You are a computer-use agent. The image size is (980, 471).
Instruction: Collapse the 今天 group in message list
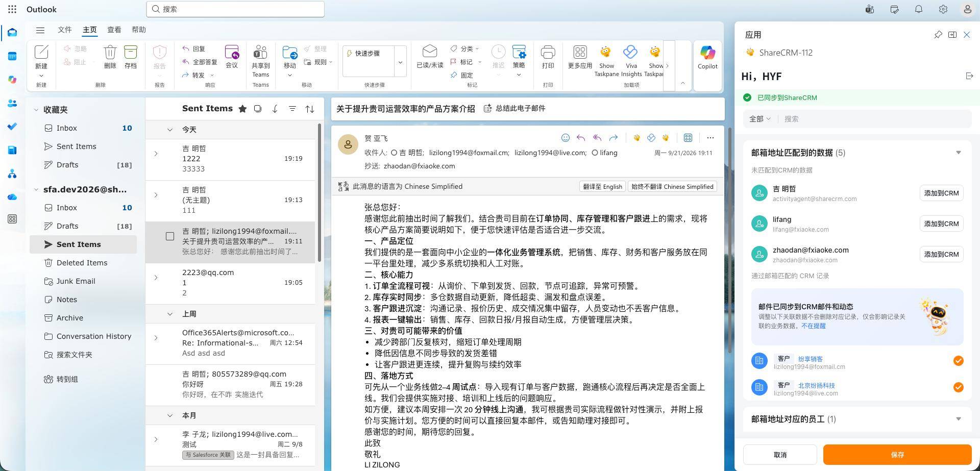(170, 130)
